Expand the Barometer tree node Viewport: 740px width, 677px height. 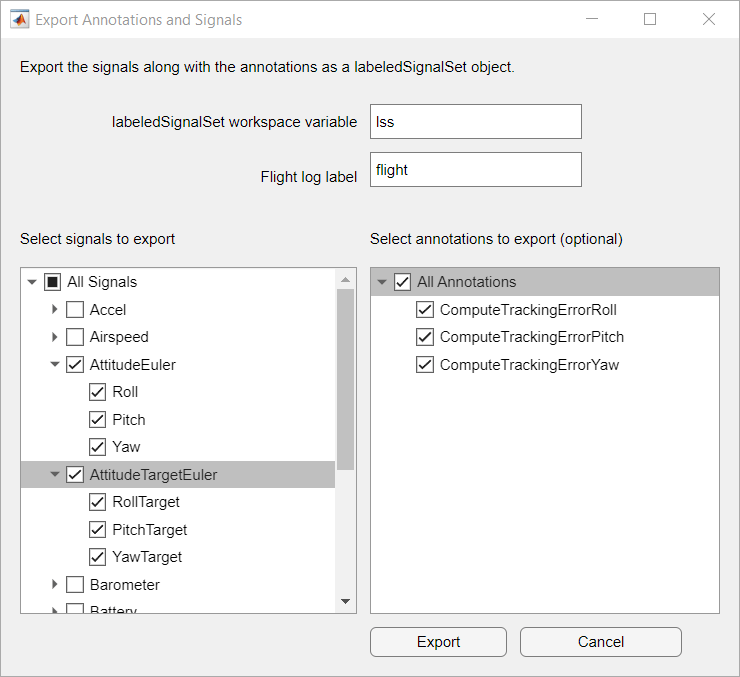(x=55, y=584)
